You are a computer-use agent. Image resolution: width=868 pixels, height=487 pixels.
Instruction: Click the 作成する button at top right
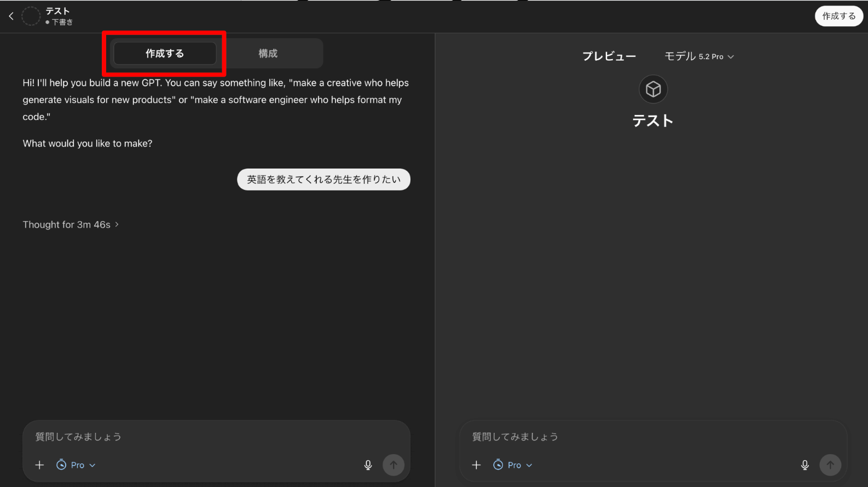coord(838,16)
